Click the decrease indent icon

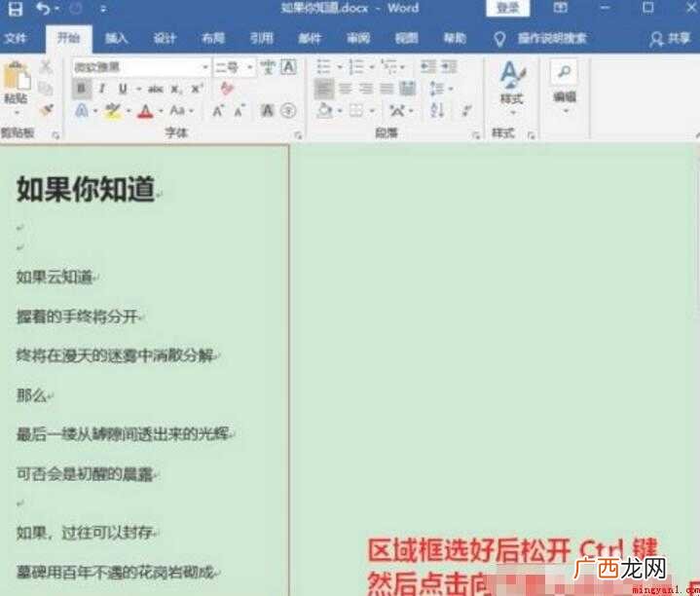point(428,67)
